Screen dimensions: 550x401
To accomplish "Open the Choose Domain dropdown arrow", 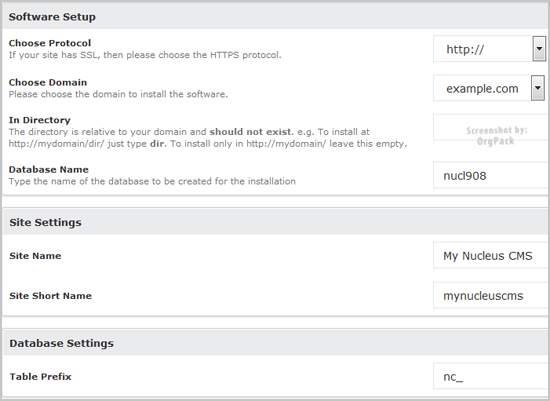I will (x=538, y=88).
